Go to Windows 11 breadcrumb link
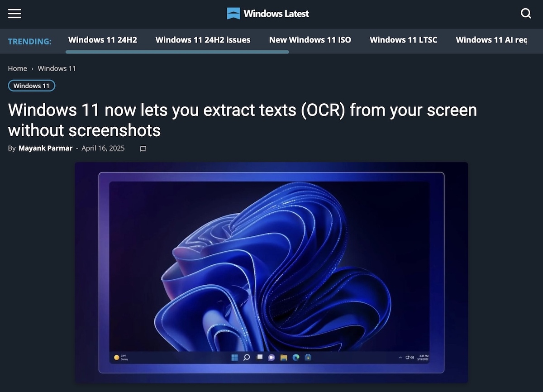Image resolution: width=543 pixels, height=392 pixels. [x=57, y=68]
